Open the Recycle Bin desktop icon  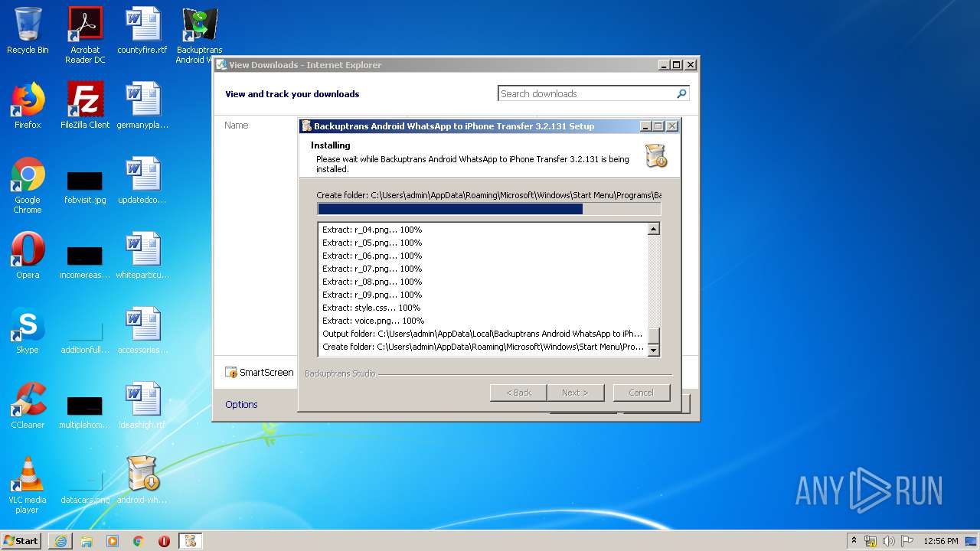[28, 31]
